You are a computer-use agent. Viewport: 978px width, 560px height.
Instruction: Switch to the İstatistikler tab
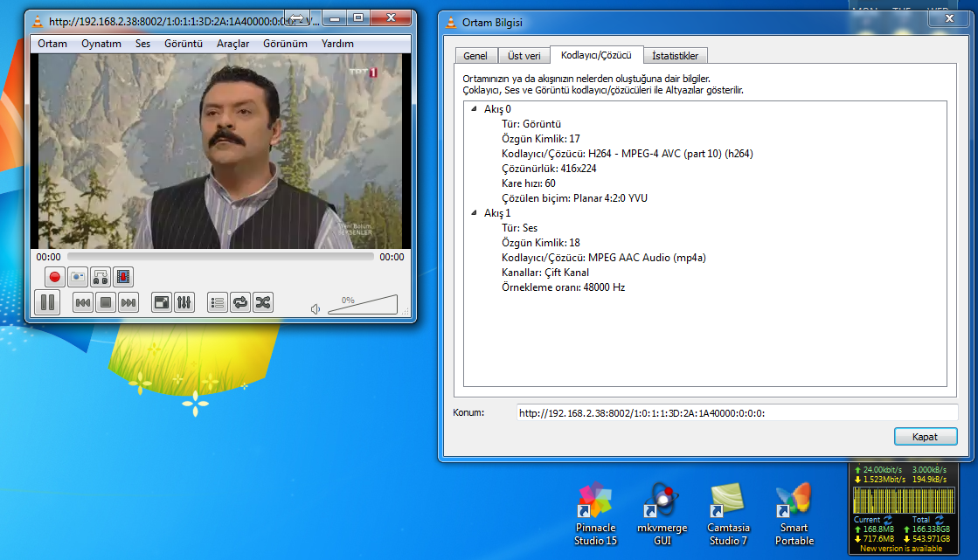click(x=674, y=54)
